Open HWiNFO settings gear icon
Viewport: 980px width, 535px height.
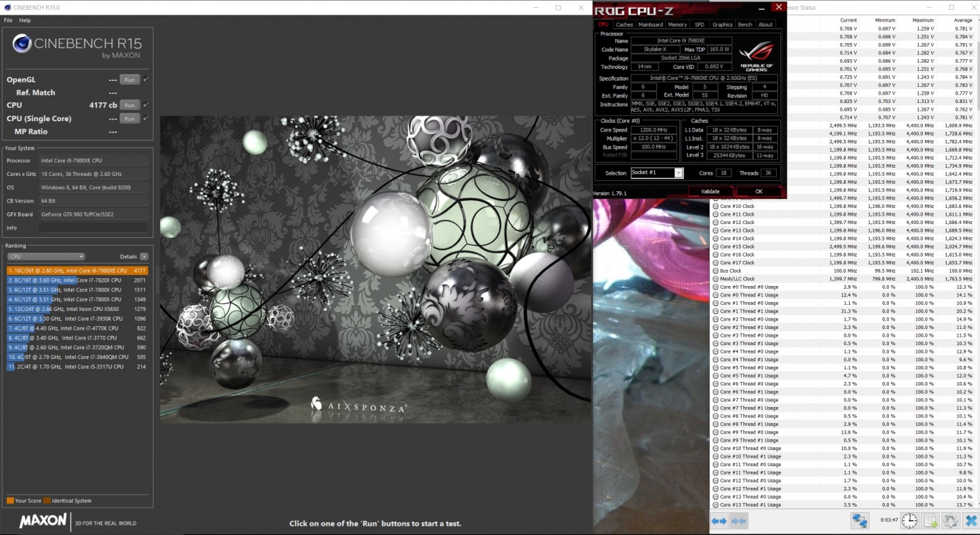tap(951, 520)
